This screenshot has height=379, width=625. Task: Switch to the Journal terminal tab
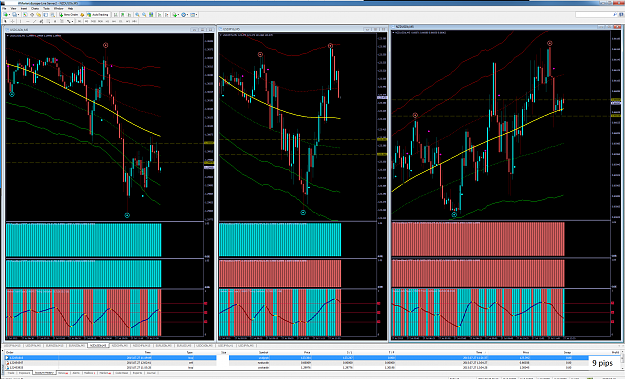(x=151, y=373)
